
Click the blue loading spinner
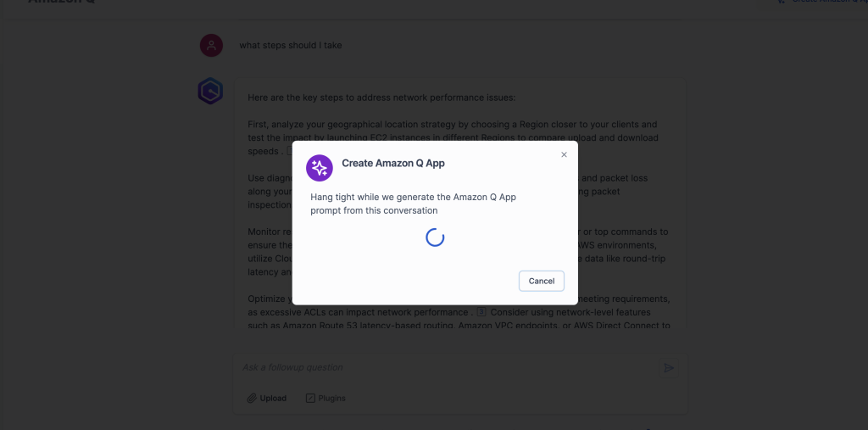(x=435, y=237)
